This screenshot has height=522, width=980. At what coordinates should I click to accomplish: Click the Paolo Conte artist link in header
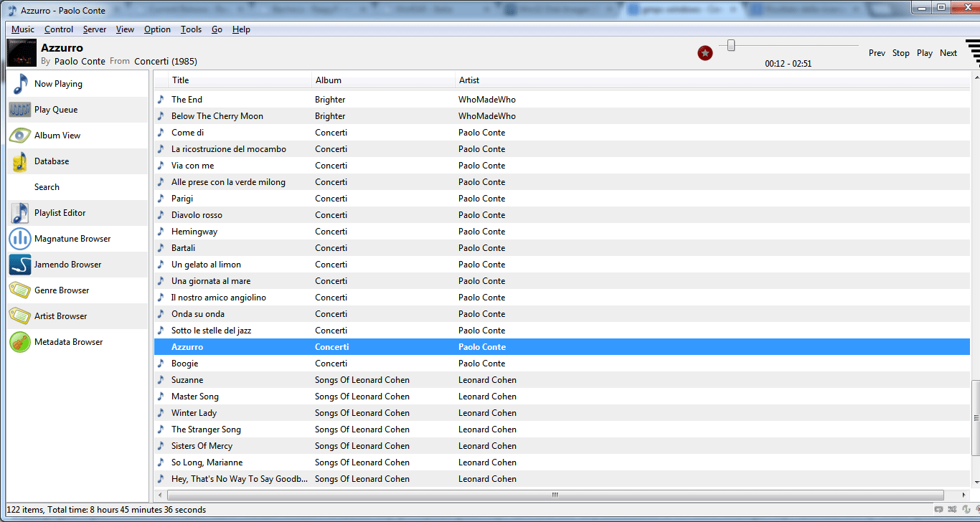coord(80,62)
